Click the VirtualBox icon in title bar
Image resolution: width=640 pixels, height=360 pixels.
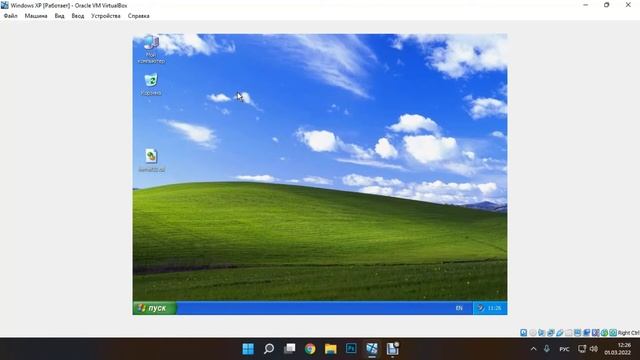coord(4,5)
